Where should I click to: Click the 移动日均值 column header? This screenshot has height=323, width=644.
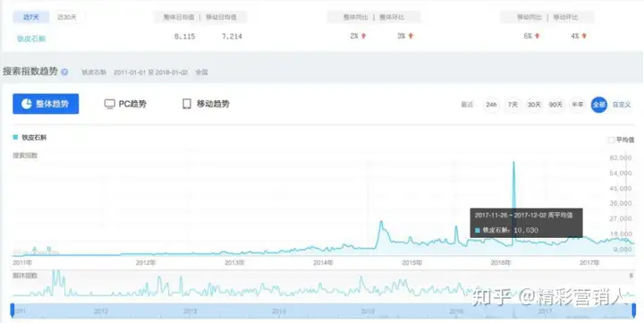(x=221, y=17)
